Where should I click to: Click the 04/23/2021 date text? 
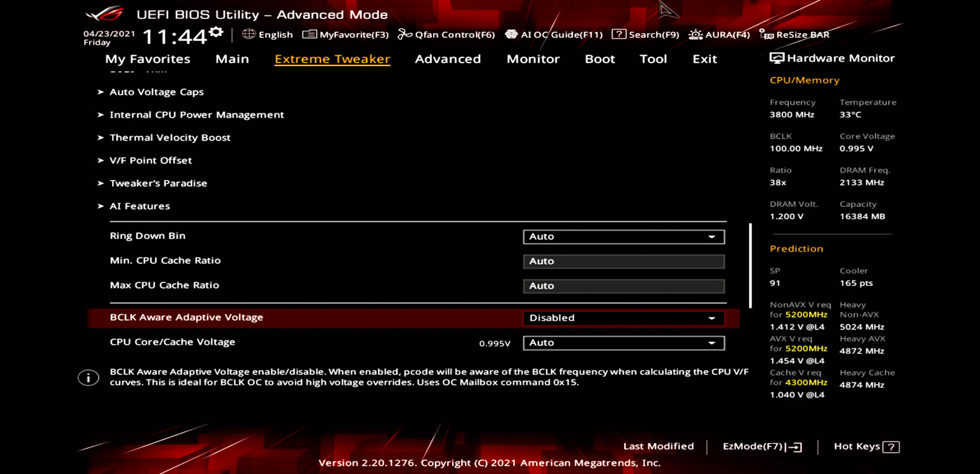[109, 34]
